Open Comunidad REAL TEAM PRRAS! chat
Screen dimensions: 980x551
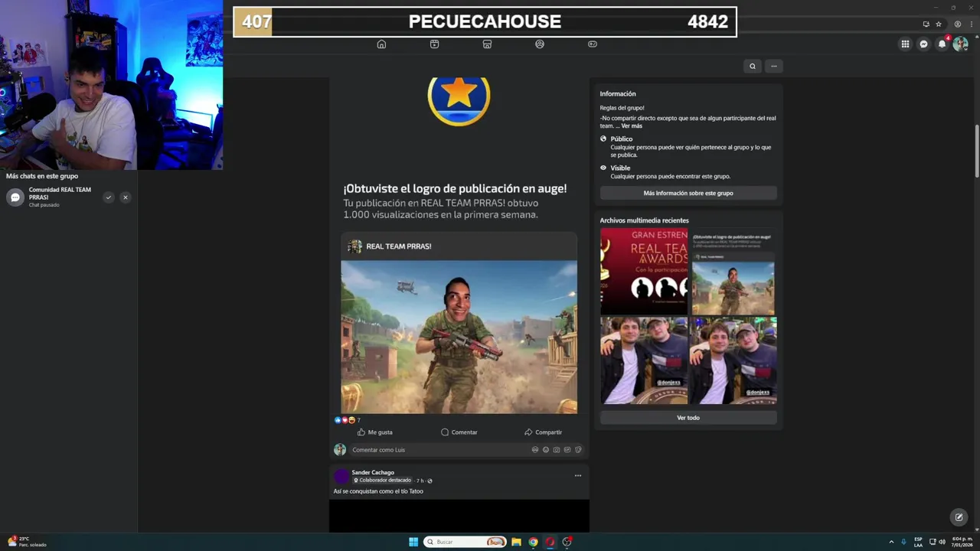[60, 197]
